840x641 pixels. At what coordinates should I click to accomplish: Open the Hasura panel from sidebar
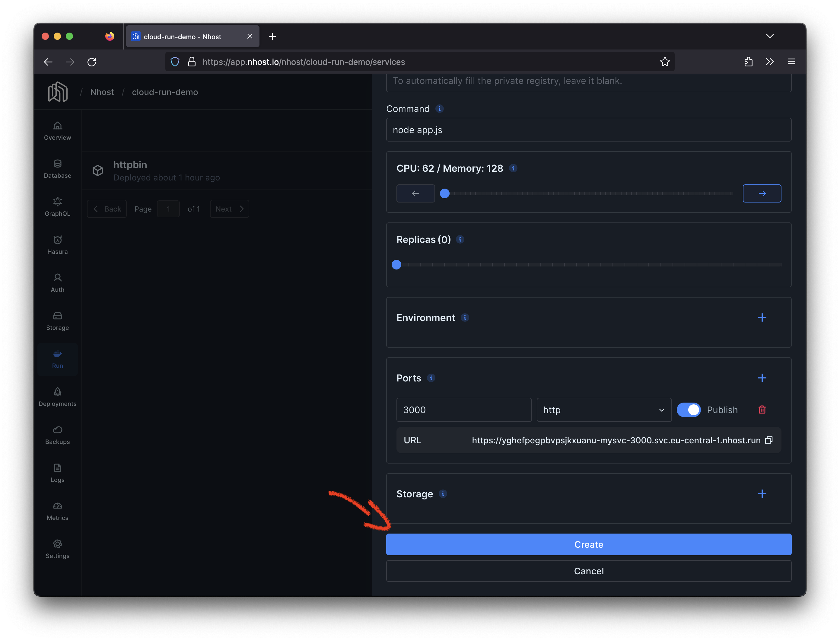(57, 244)
